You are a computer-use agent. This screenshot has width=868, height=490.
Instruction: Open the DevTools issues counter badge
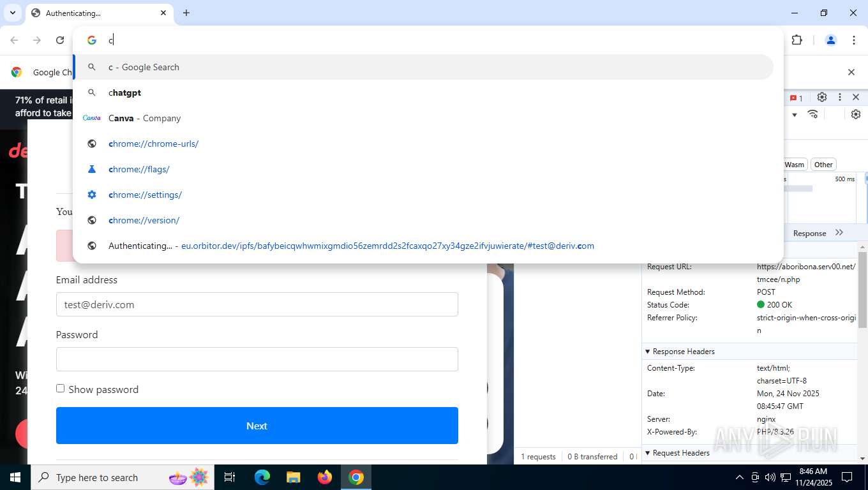(796, 98)
